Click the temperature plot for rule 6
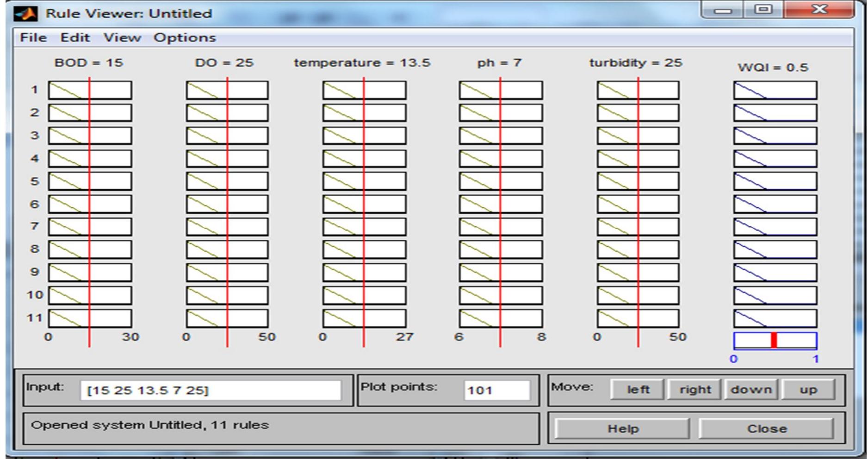 [365, 204]
